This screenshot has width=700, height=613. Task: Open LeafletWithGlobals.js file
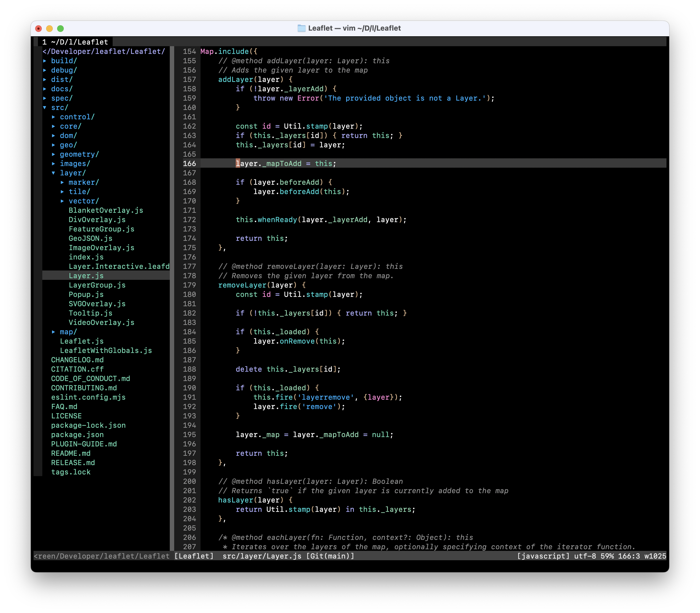pos(106,351)
